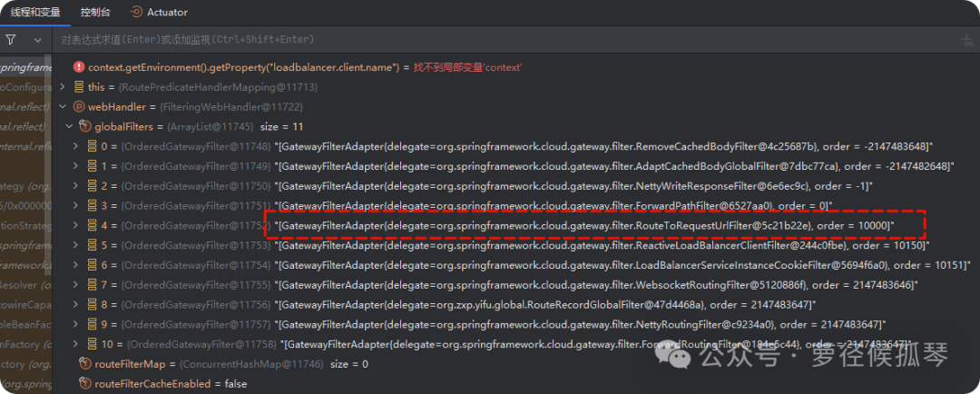This screenshot has height=394, width=980.
Task: Click the icon of element 7 (OrderedGatewayFilter@11755)
Action: point(93,285)
